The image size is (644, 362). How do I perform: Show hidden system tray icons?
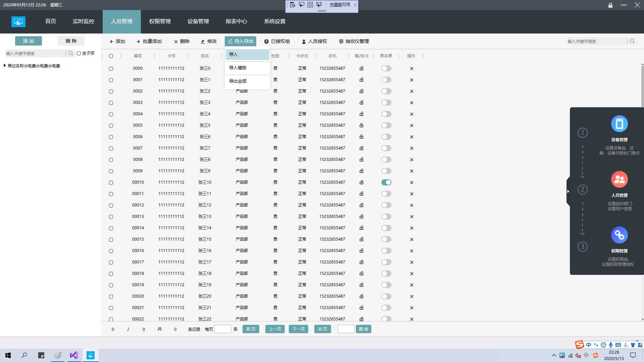554,355
